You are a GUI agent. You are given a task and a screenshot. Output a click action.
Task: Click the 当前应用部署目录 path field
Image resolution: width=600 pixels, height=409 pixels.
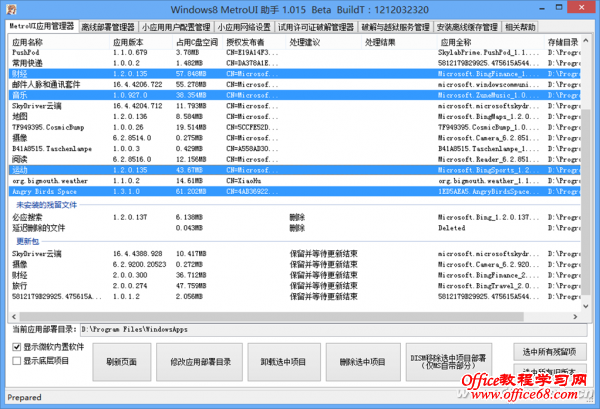pos(333,329)
